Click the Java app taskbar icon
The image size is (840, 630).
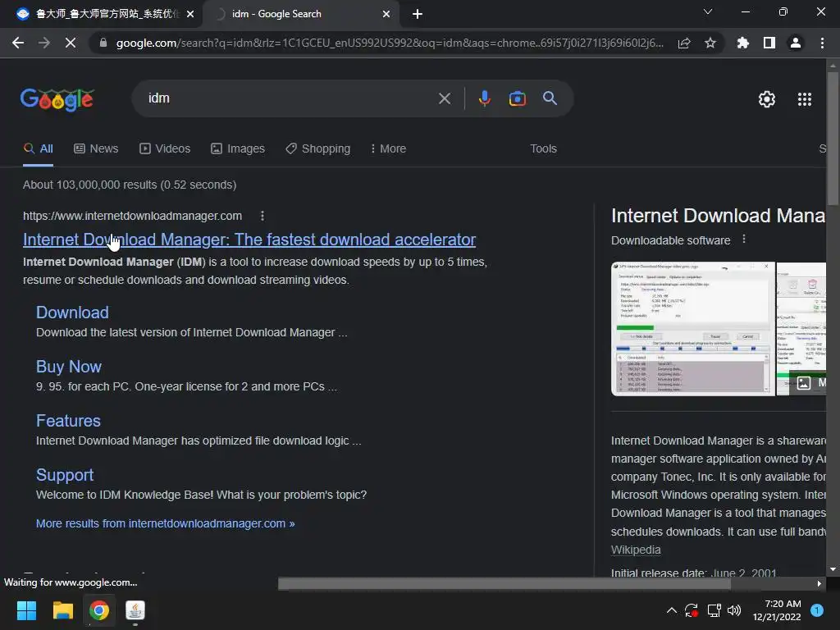(x=135, y=610)
